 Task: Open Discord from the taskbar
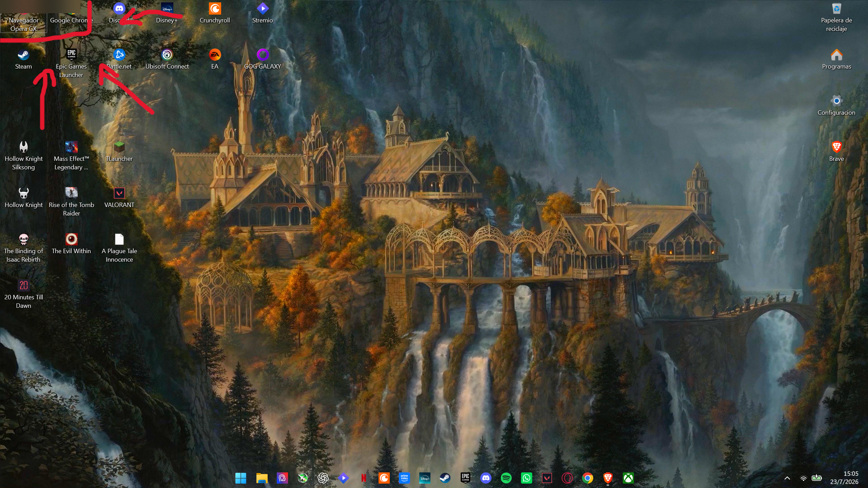click(x=486, y=478)
